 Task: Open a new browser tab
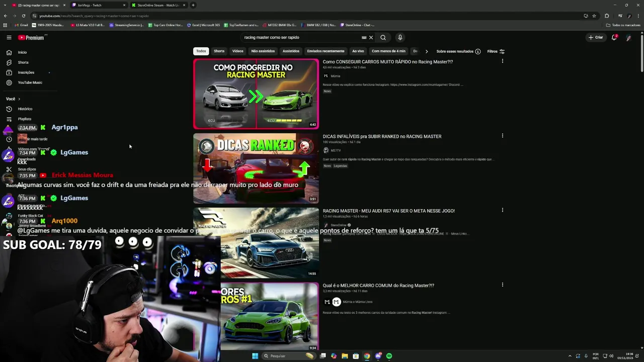coord(193,5)
